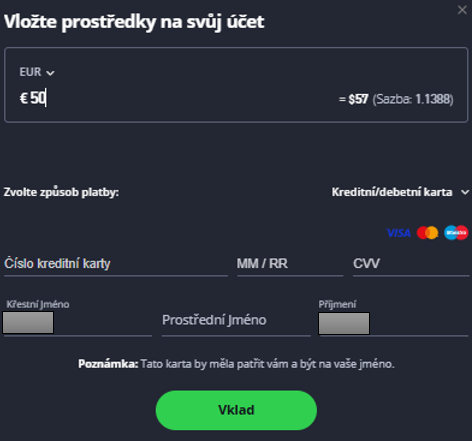Close the deposit dialog with the X

462,10
